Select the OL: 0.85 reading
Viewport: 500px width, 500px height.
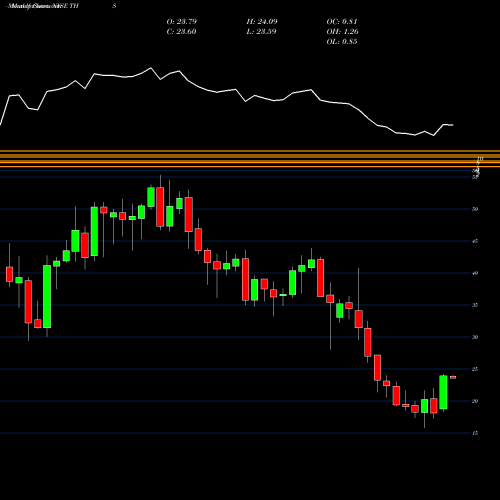pos(342,42)
